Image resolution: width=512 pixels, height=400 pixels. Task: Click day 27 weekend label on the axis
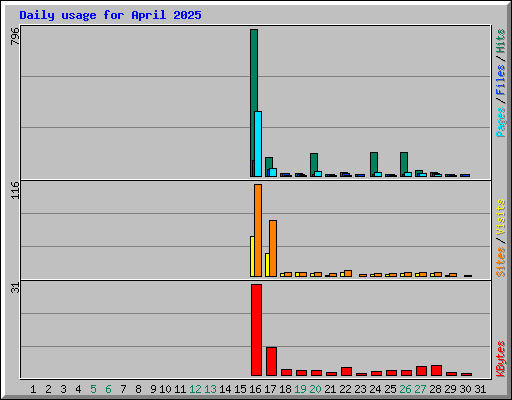420,389
